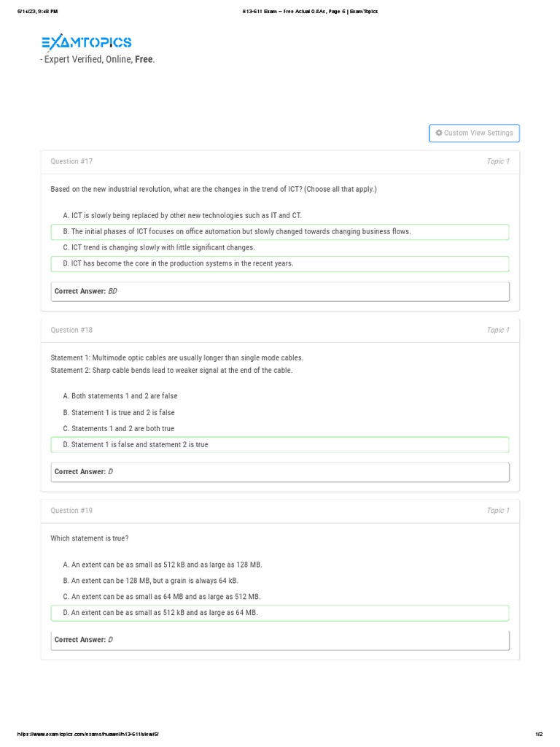Viewport: 560px width, 747px height.
Task: Open the examtopics.com URL in the footer
Action: [87, 734]
